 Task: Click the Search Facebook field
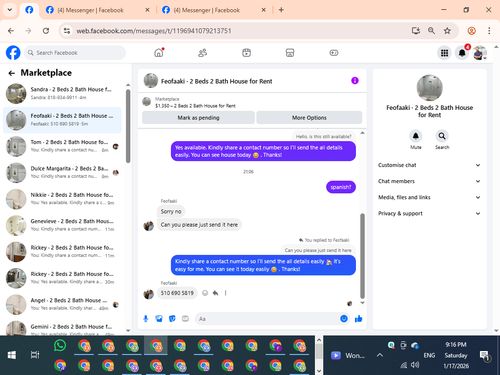[x=75, y=53]
